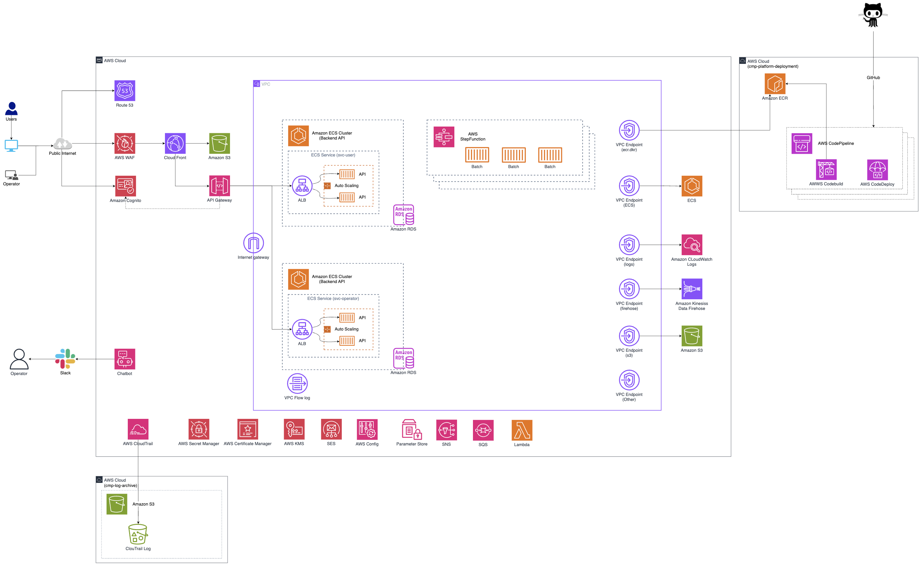
Task: Click the Amazon Cognito icon
Action: (125, 186)
